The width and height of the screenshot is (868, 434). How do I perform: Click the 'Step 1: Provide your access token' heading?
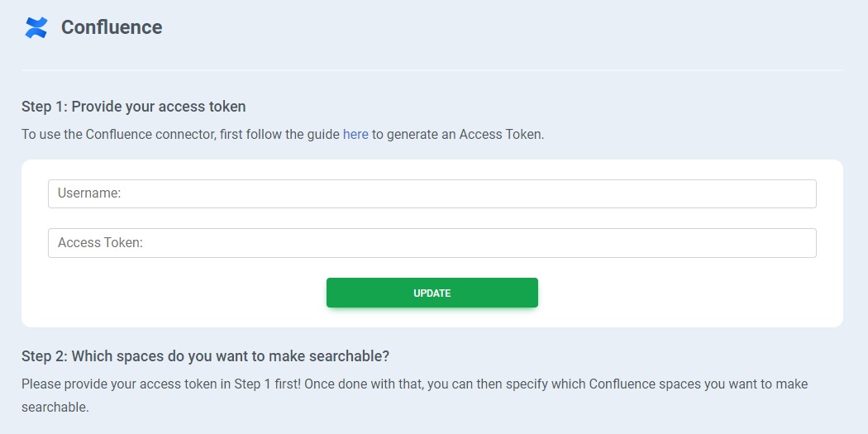133,107
